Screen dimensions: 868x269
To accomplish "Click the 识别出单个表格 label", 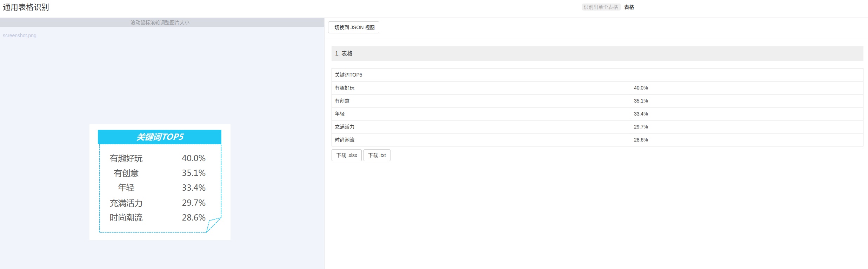I will point(601,7).
